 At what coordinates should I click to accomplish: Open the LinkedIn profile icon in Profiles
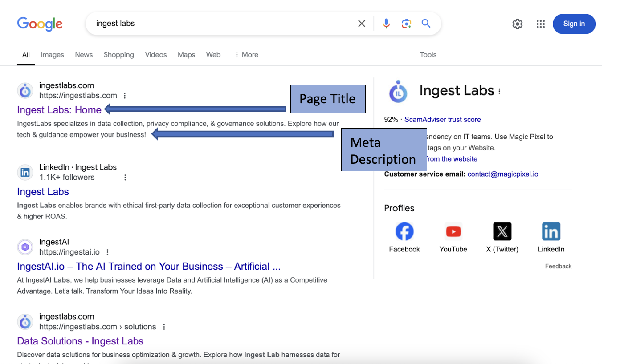pos(551,231)
